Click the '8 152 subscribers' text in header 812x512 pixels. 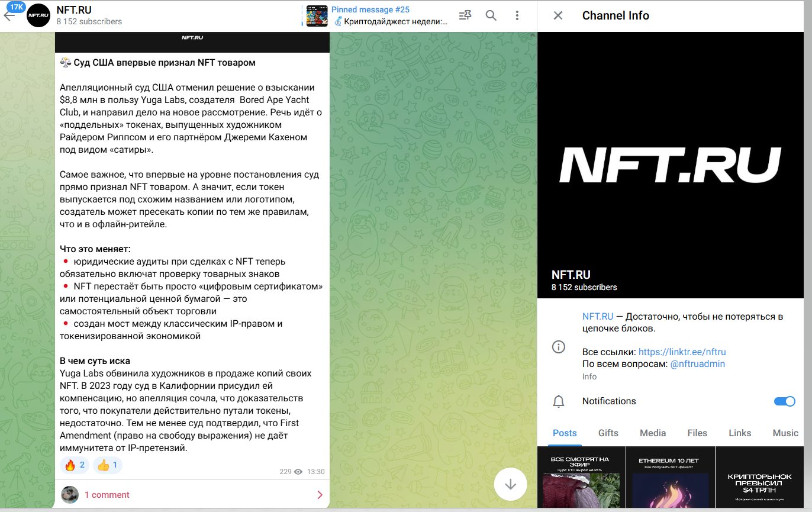[89, 21]
